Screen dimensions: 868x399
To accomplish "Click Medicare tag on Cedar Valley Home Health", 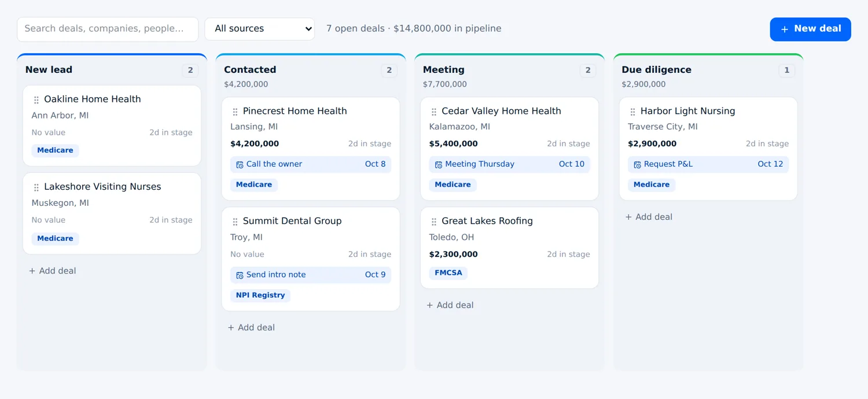I will (x=453, y=184).
